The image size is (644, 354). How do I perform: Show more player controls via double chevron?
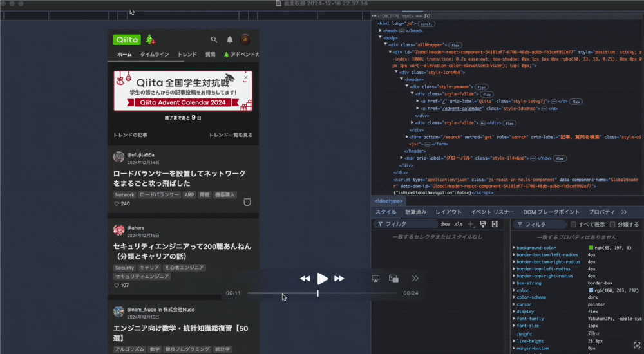coord(415,279)
